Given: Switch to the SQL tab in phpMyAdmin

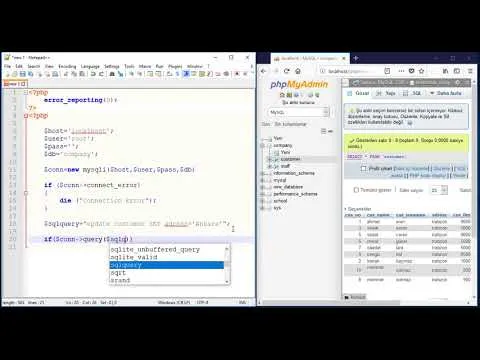Looking at the screenshot, I should [413, 93].
